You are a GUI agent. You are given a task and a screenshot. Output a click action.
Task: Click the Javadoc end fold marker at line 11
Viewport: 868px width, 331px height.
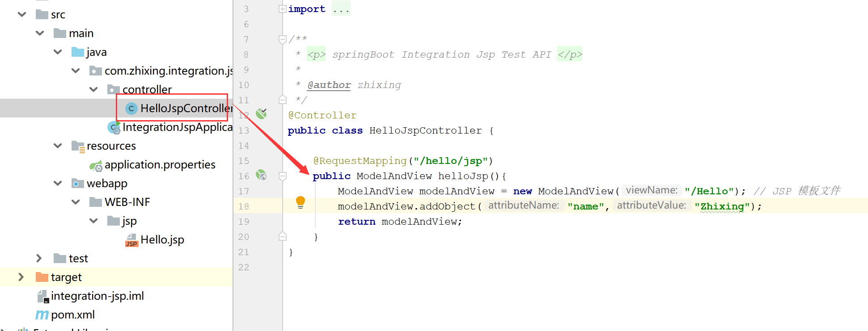pyautogui.click(x=283, y=100)
